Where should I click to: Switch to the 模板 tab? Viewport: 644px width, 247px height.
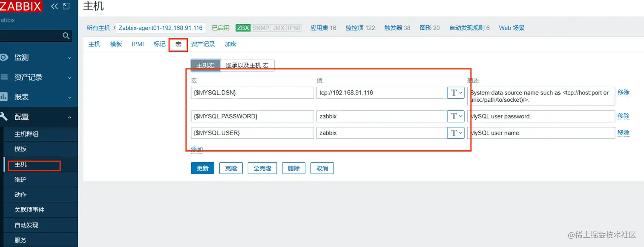tap(116, 44)
